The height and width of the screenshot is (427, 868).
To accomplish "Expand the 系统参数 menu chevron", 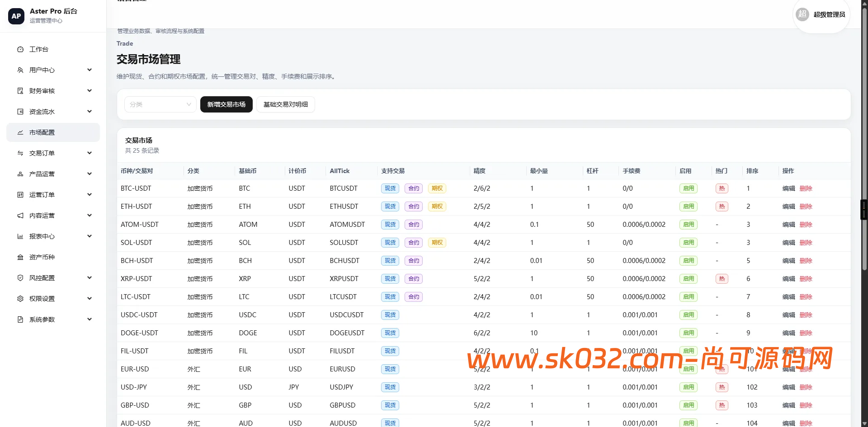I will [90, 319].
